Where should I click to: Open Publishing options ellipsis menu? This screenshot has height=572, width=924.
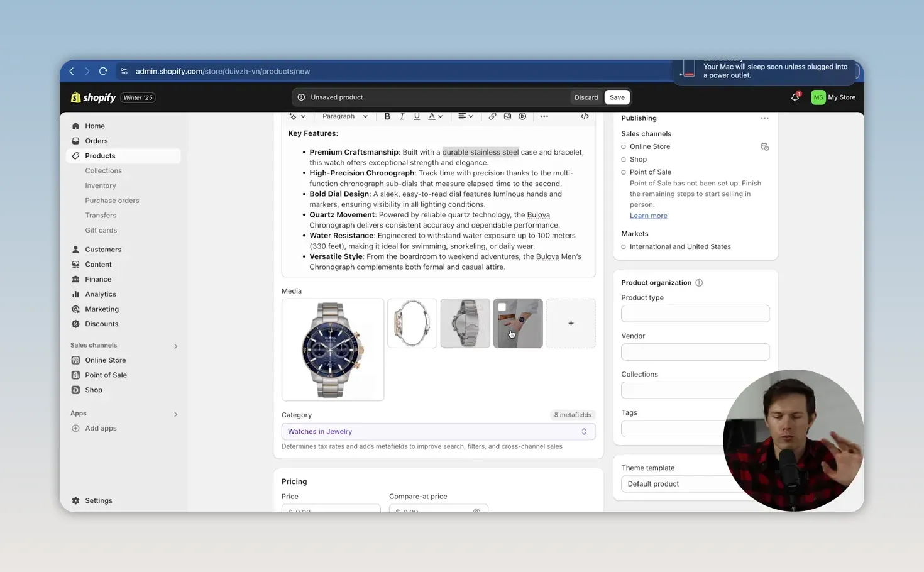tap(764, 118)
